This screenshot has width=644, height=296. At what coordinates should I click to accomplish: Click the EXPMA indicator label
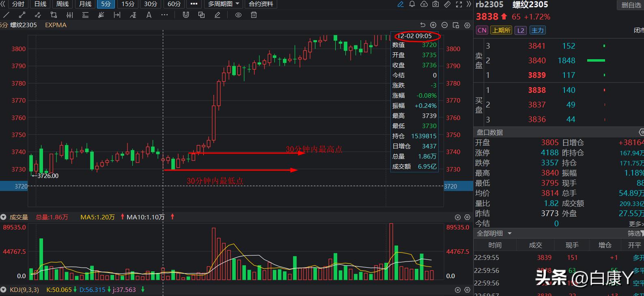point(56,25)
